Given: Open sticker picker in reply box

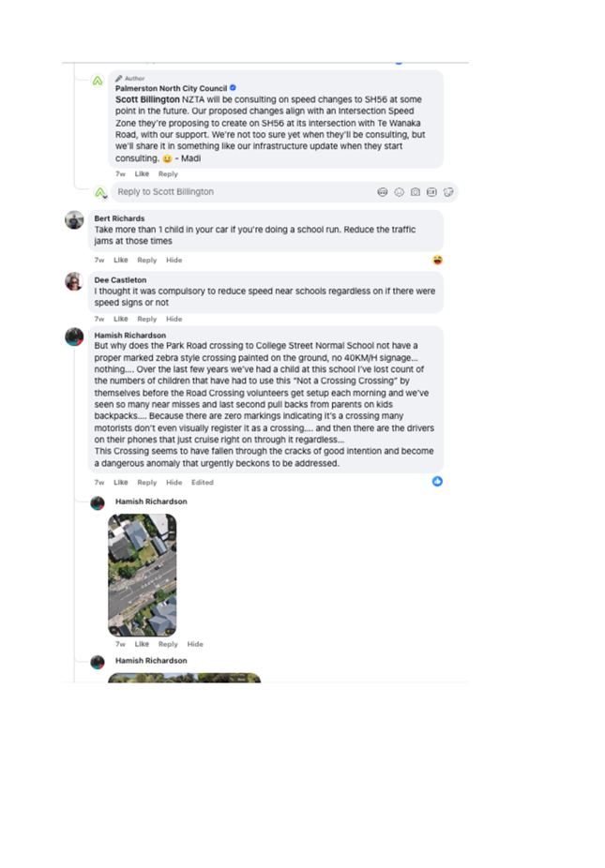Looking at the screenshot, I should click(448, 192).
